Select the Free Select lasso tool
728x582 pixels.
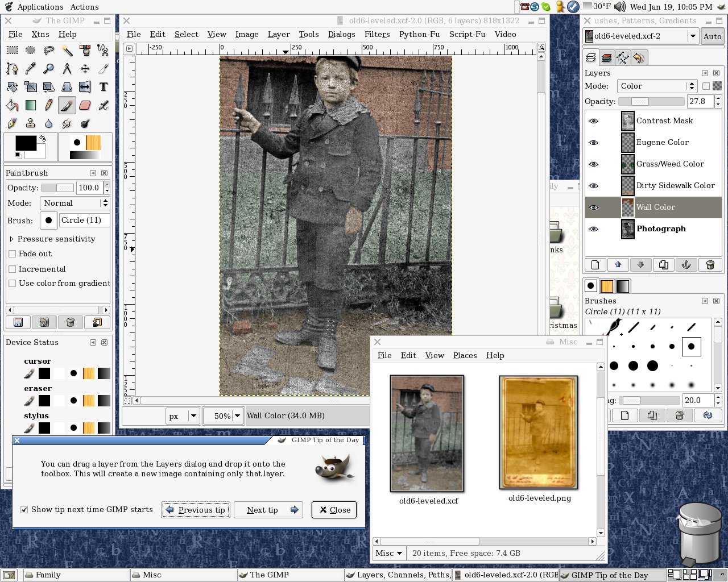[49, 51]
